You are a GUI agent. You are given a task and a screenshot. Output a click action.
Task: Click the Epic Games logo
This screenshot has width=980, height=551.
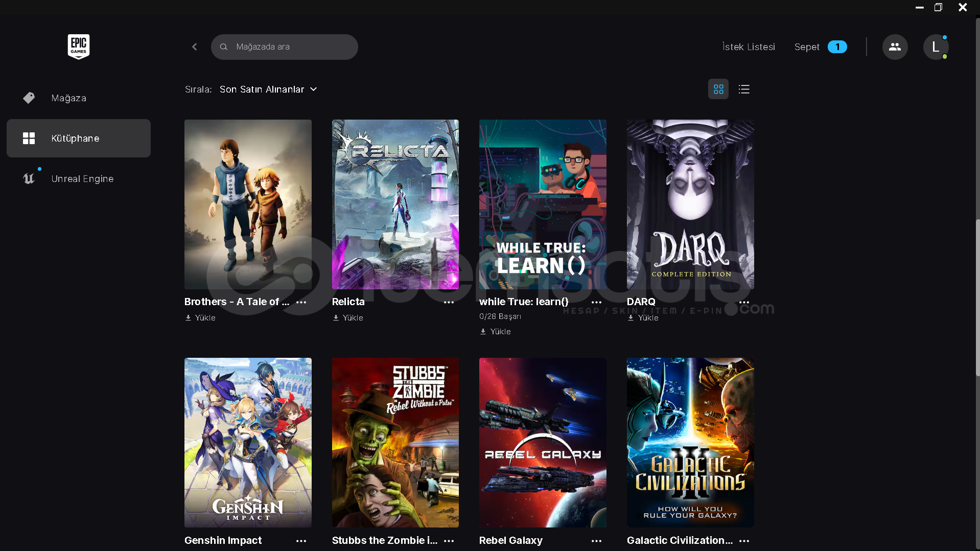[79, 47]
